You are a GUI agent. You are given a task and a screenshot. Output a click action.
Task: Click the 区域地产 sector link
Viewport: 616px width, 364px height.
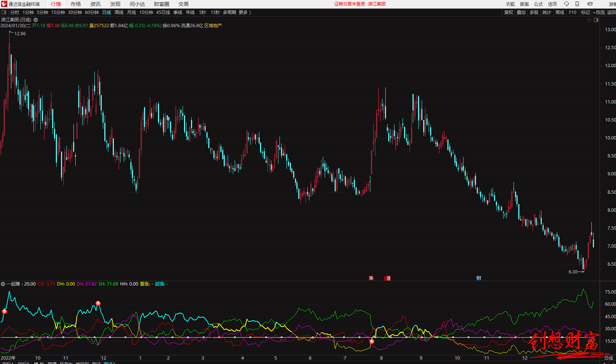tap(213, 26)
